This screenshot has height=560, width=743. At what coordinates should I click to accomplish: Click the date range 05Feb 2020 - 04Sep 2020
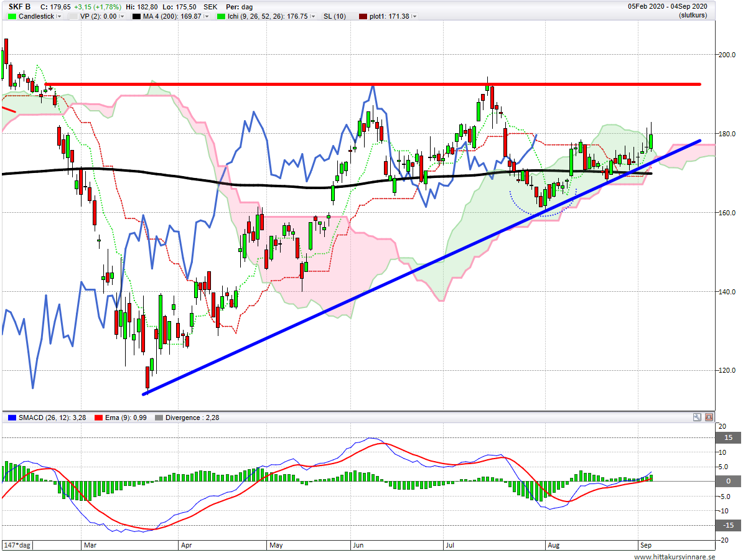[x=667, y=7]
